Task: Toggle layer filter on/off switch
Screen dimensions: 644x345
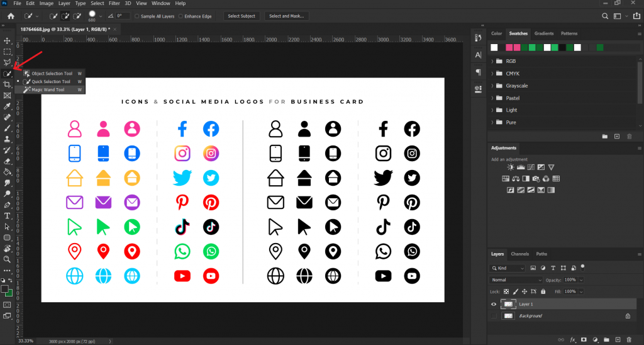Action: [582, 268]
